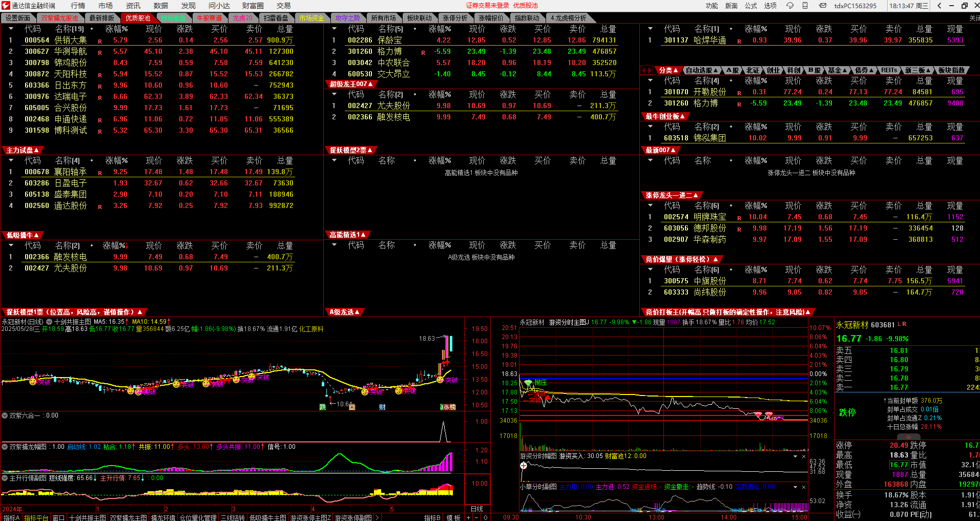Screen dimensions: 980x521
Task: Click the R marker next to 供销大集
Action: [x=100, y=41]
